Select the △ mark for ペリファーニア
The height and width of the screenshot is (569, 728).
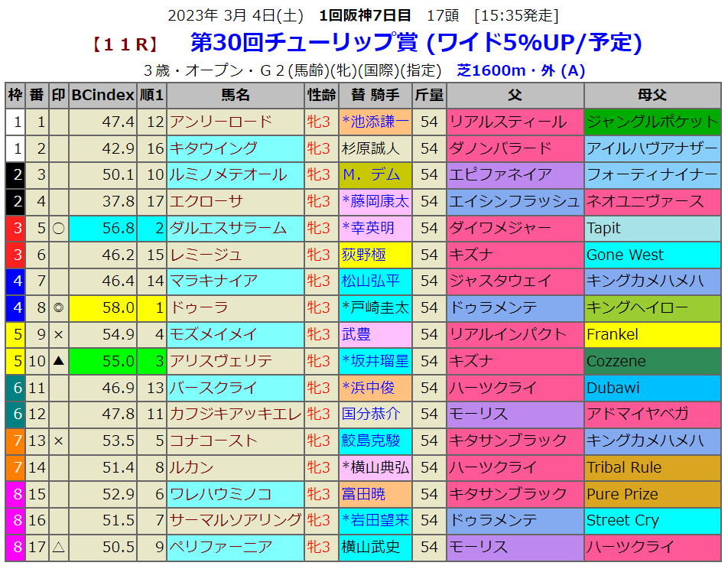[x=58, y=547]
